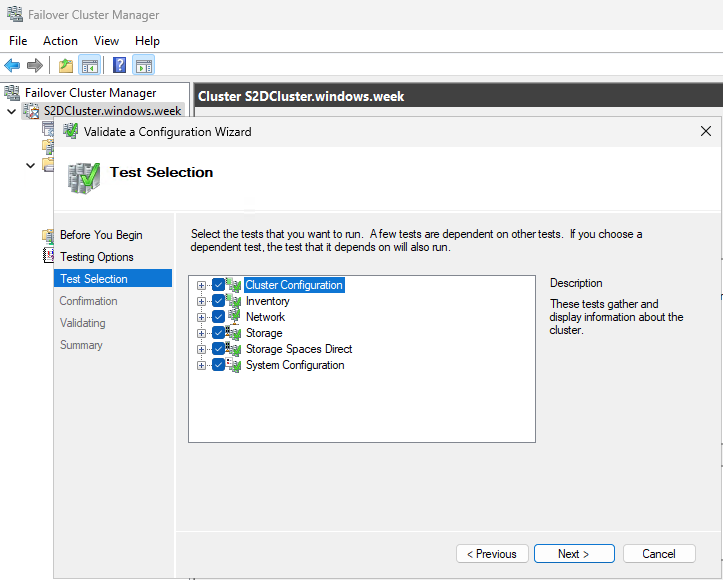Image resolution: width=723 pixels, height=580 pixels.
Task: Click the blue Back arrow toolbar icon
Action: click(x=12, y=65)
